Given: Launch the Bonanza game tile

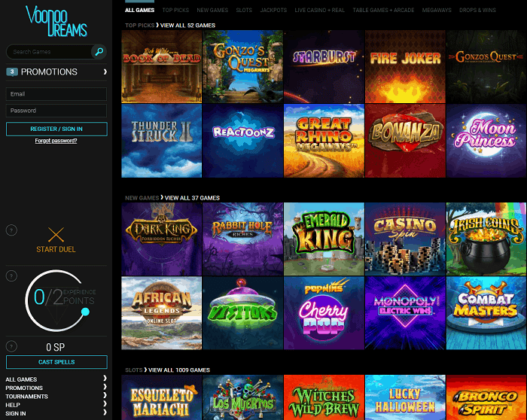Looking at the screenshot, I should [x=405, y=141].
